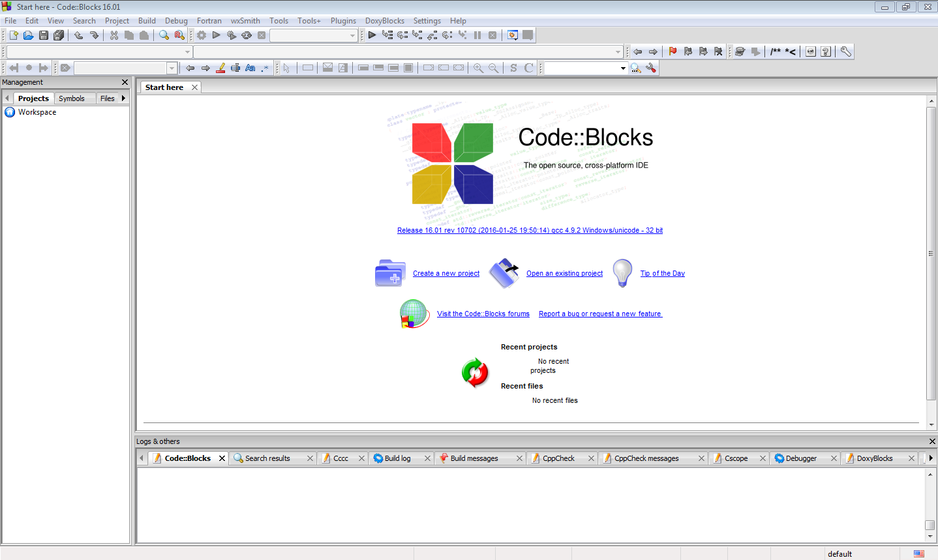This screenshot has width=938, height=560.
Task: Open the Create a new project link
Action: [446, 273]
